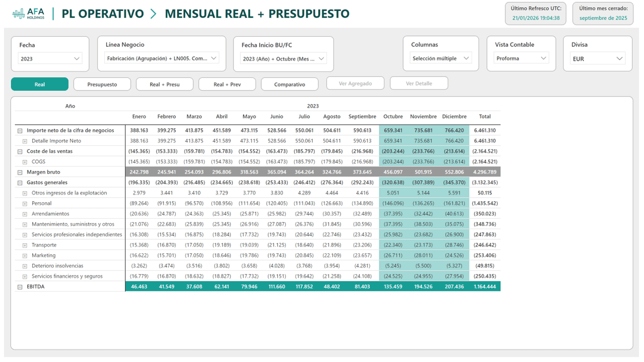Click the Último mes cerrado box
Screen dimensions: 644x362
coord(603,14)
